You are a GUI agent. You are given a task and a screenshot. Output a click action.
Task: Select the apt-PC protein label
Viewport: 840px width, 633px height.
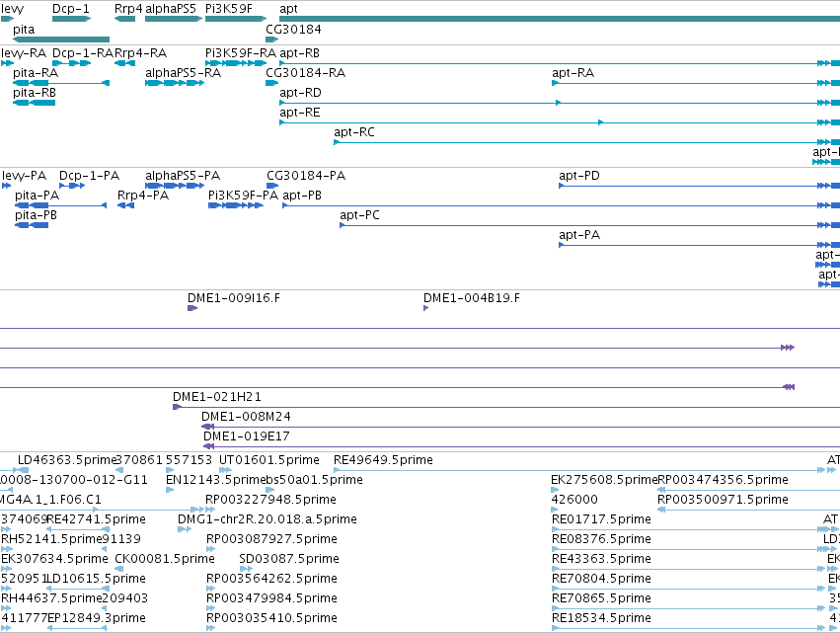359,215
